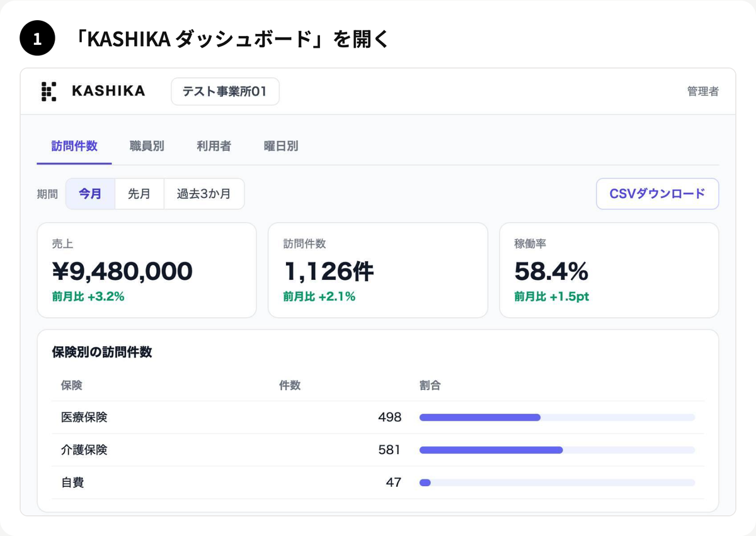
Task: Set period to 今月
Action: pyautogui.click(x=90, y=194)
